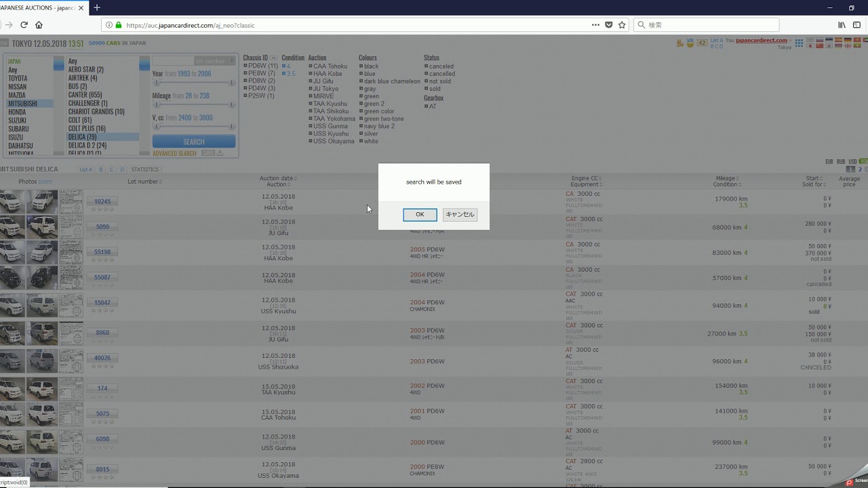Viewport: 868px width, 488px height.
Task: Toggle condition 3.5 checkbox
Action: click(x=283, y=73)
